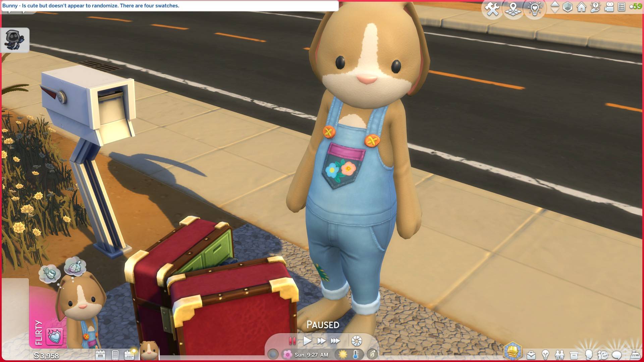The image size is (644, 362).
Task: Move down one floor level
Action: (x=555, y=10)
